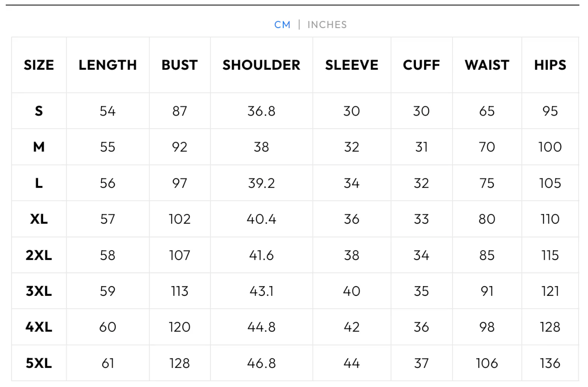The image size is (588, 387).
Task: Click the L hips value 105
Action: (x=550, y=183)
